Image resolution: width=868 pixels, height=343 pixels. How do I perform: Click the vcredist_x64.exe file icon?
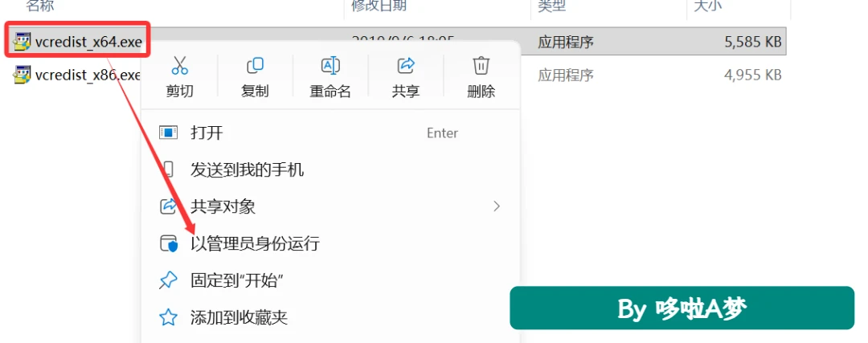(x=22, y=42)
